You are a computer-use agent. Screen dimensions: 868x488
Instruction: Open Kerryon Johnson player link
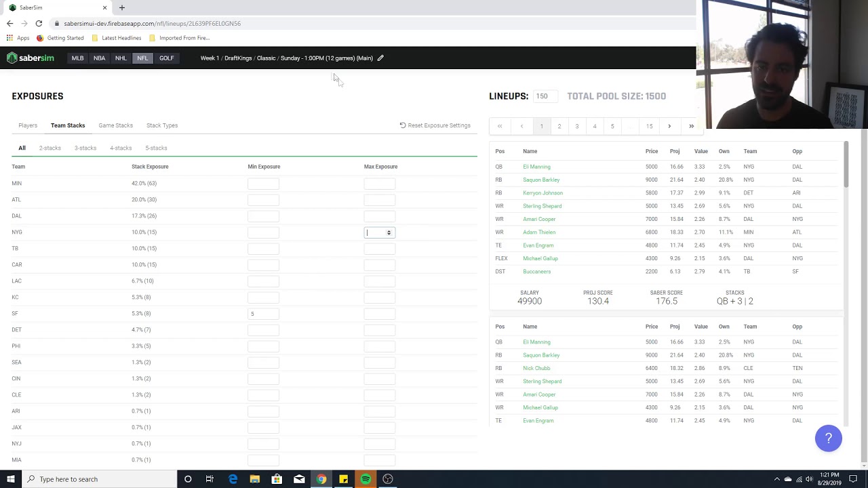[542, 193]
